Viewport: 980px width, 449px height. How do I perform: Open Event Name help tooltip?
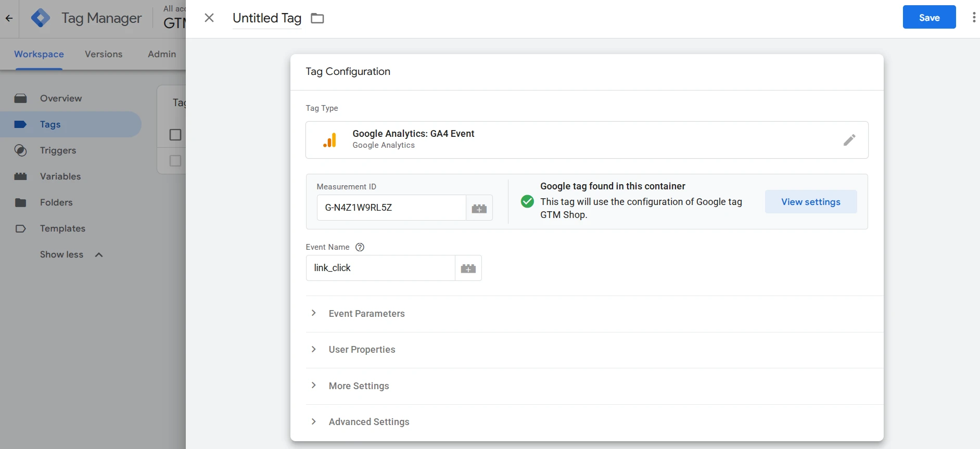point(360,247)
